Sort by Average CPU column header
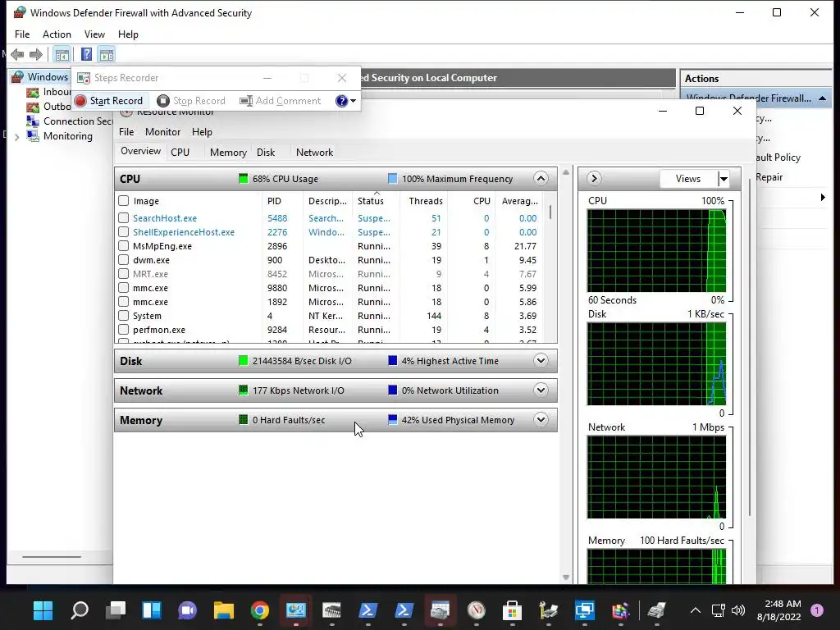This screenshot has width=840, height=630. coord(519,201)
